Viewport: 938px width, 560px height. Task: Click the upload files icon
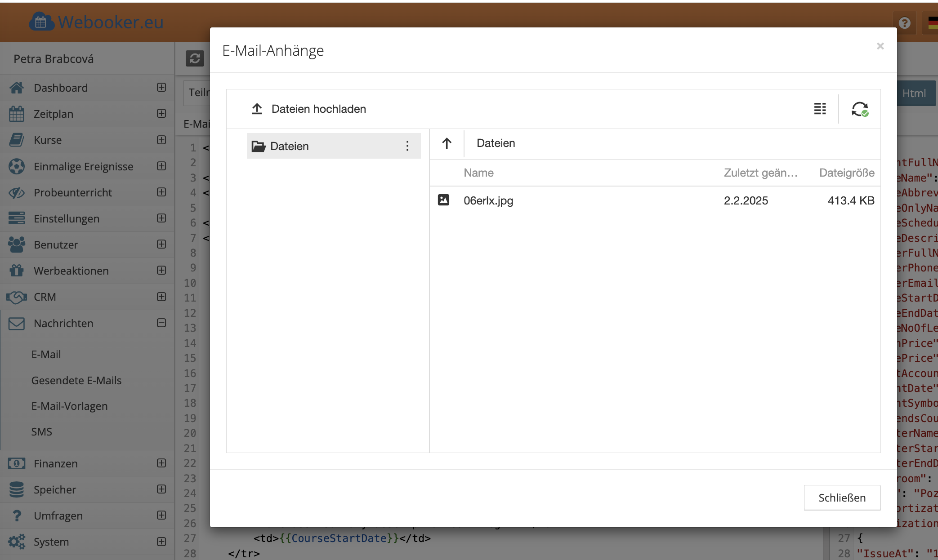[257, 109]
